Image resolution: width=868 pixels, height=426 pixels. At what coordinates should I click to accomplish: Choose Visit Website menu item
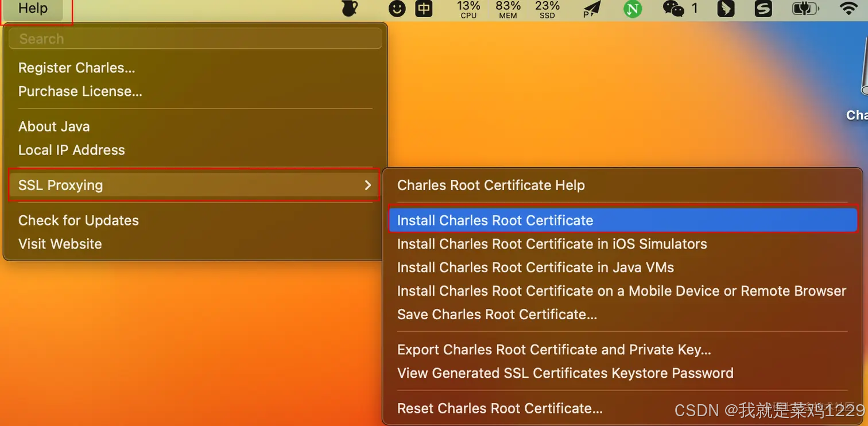tap(196, 244)
